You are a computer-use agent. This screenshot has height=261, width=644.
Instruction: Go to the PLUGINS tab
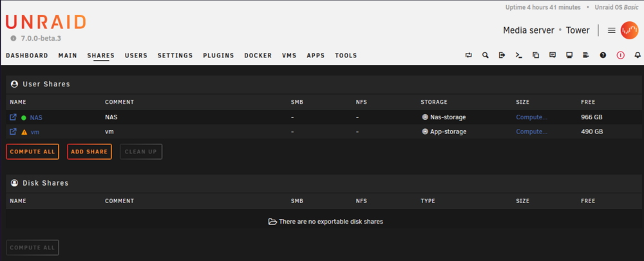point(218,55)
